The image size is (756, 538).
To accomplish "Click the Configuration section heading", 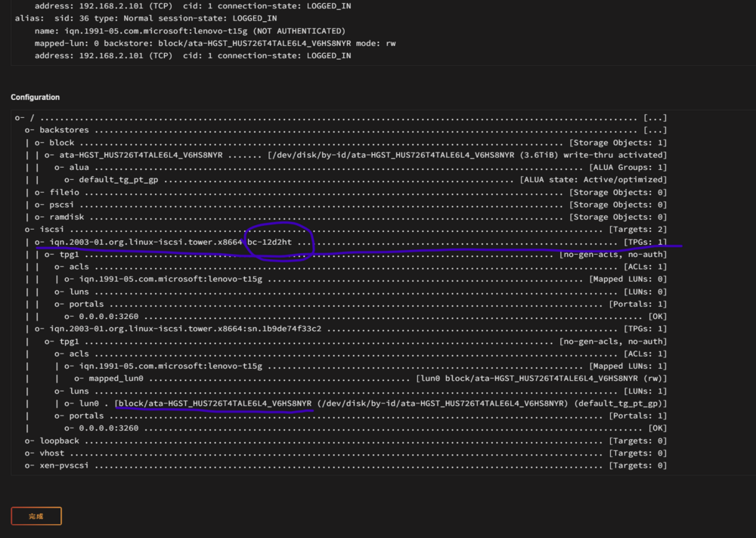I will pos(36,97).
